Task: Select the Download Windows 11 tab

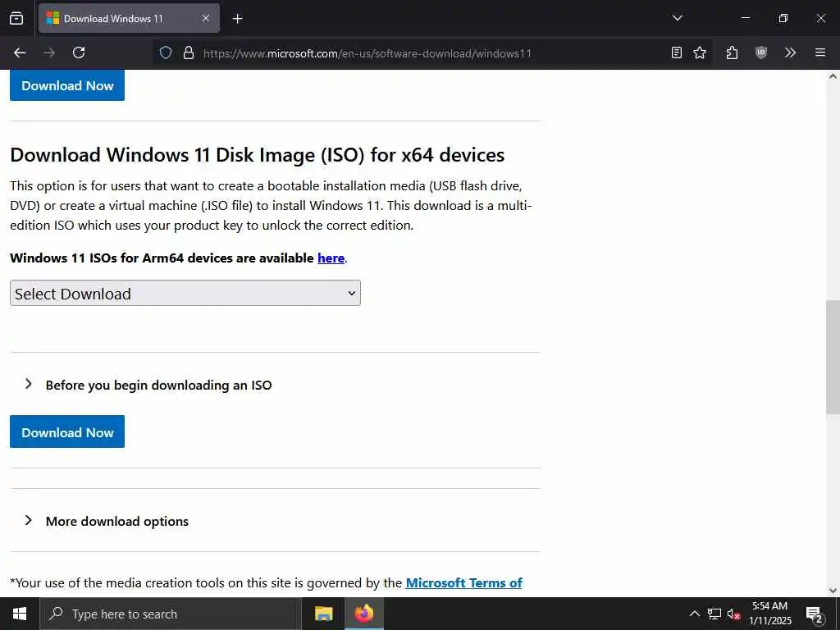Action: pos(129,18)
